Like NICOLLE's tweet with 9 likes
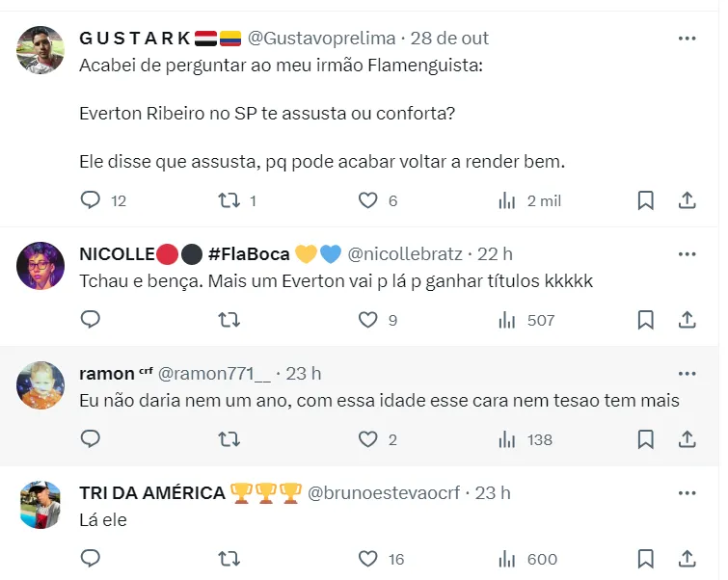 click(x=367, y=320)
